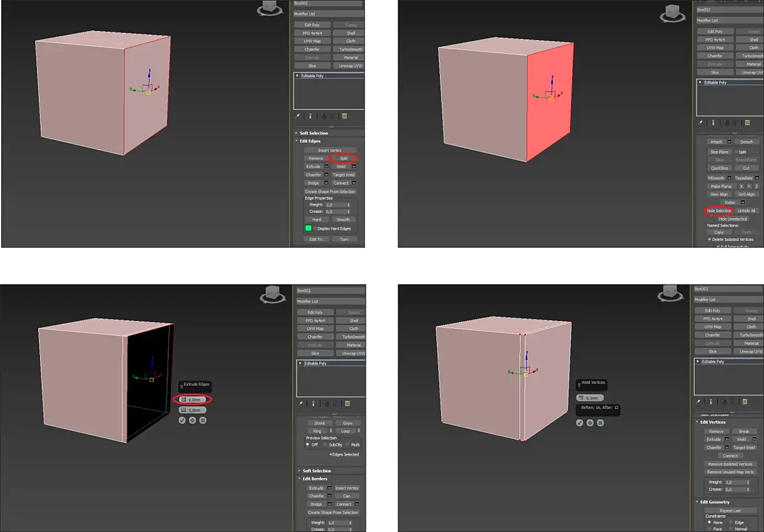
Task: Click green Display Hard Edges color swatch
Action: point(308,228)
